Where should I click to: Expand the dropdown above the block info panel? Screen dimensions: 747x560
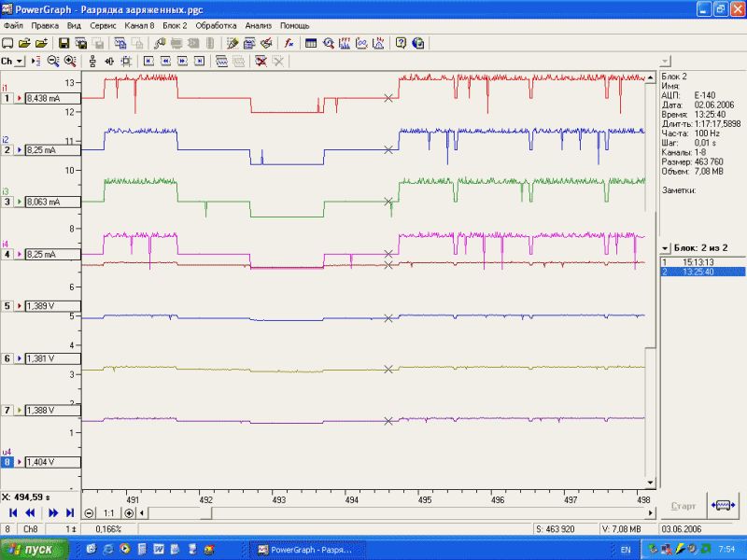664,61
